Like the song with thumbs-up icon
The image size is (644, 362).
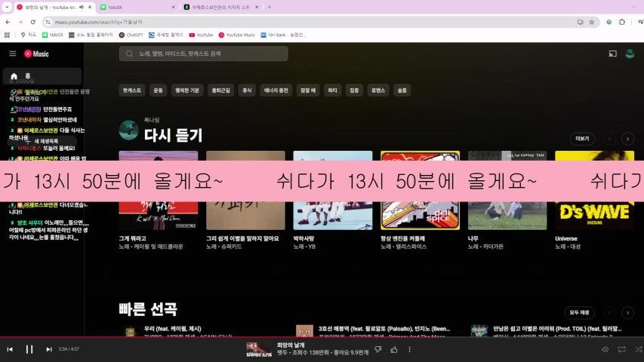pyautogui.click(x=394, y=349)
